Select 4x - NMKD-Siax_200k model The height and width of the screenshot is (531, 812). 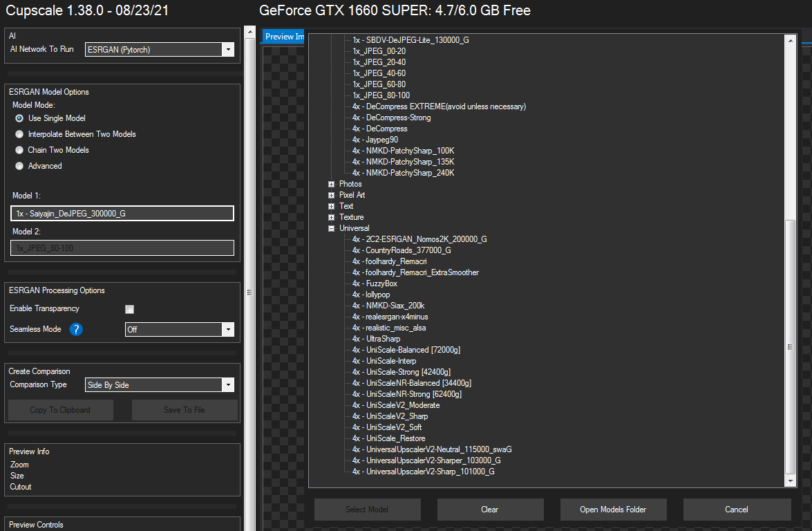pos(388,306)
